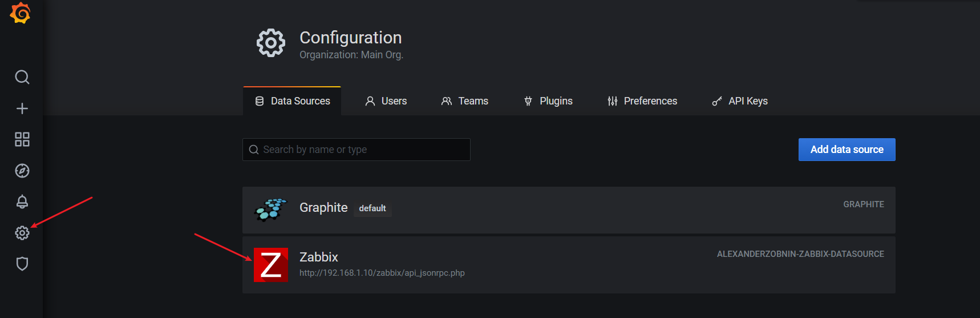Open Server Admin shield icon in sidebar
The image size is (980, 318).
22,264
